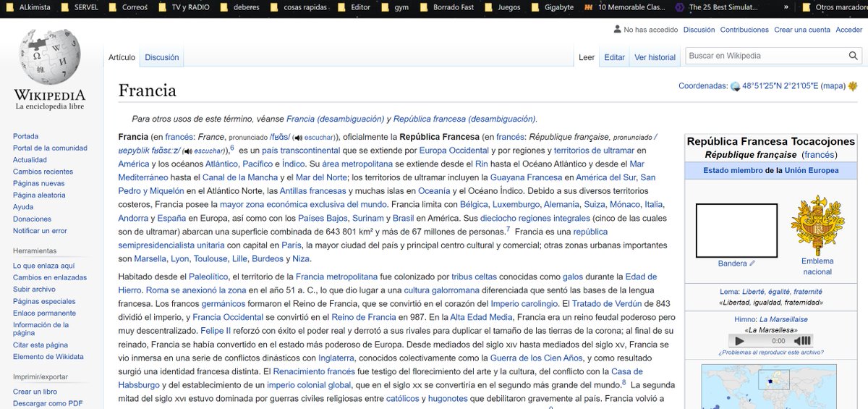Click the blank flag image in infobox
Image resolution: width=868 pixels, height=409 pixels.
tap(736, 230)
